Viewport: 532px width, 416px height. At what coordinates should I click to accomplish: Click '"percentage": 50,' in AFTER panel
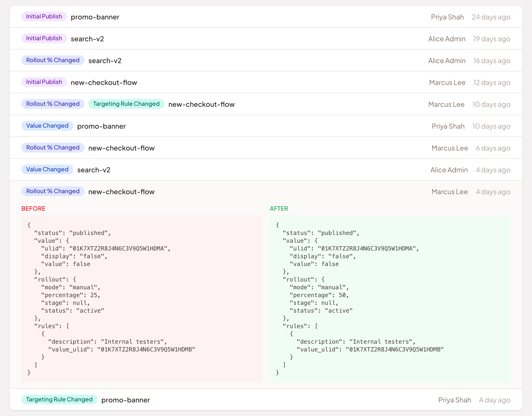click(x=319, y=295)
